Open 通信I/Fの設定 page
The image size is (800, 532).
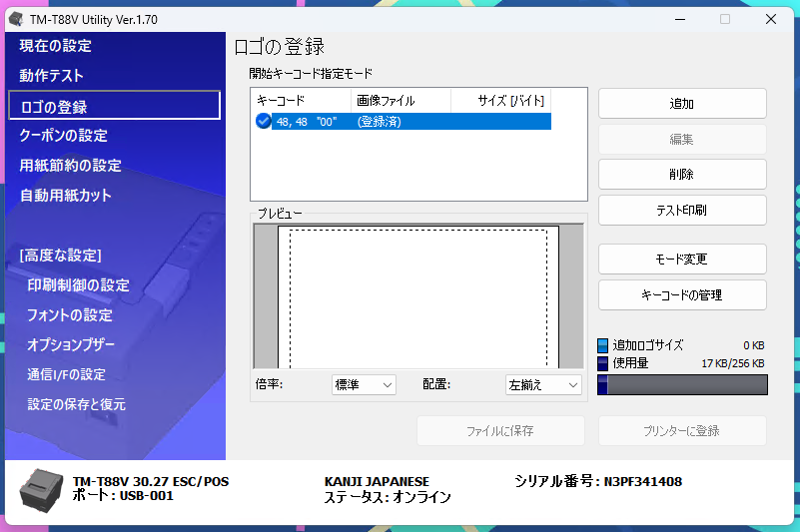pos(66,375)
